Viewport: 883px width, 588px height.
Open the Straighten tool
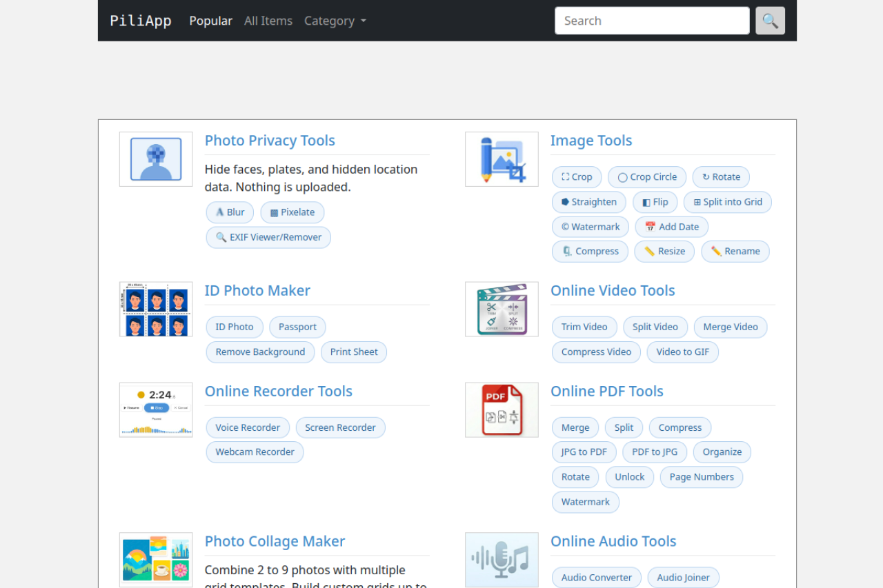589,202
